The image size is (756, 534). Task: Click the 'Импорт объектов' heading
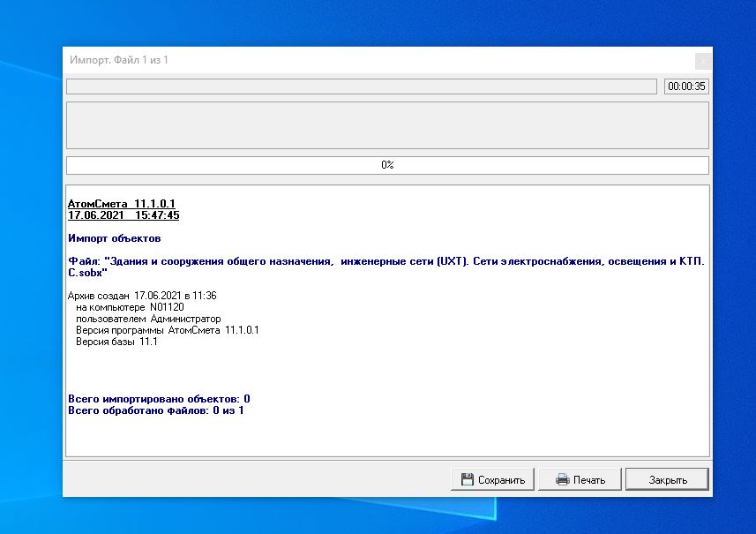[115, 238]
